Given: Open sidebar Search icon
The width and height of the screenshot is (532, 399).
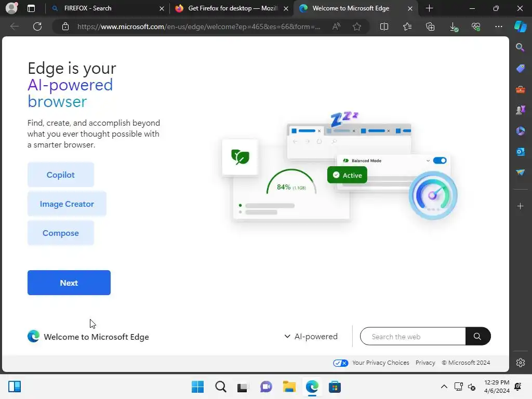Looking at the screenshot, I should [x=520, y=47].
